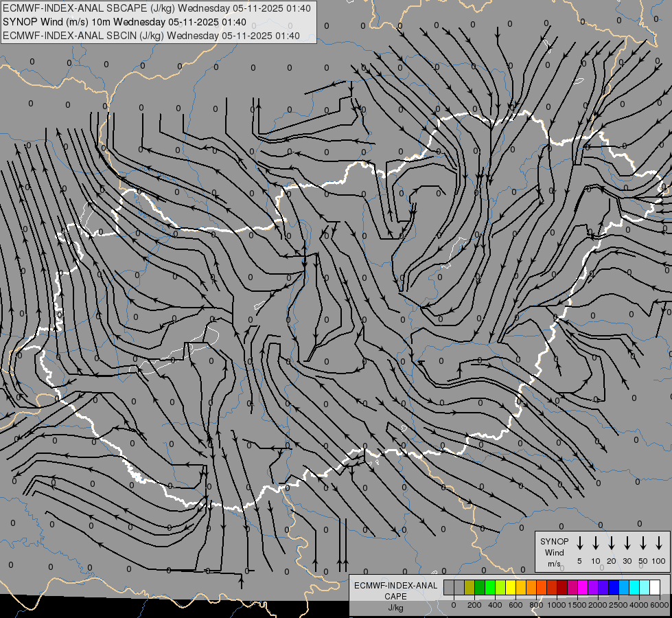
Task: Click the wind arrow above the 100 label
Action: (659, 543)
